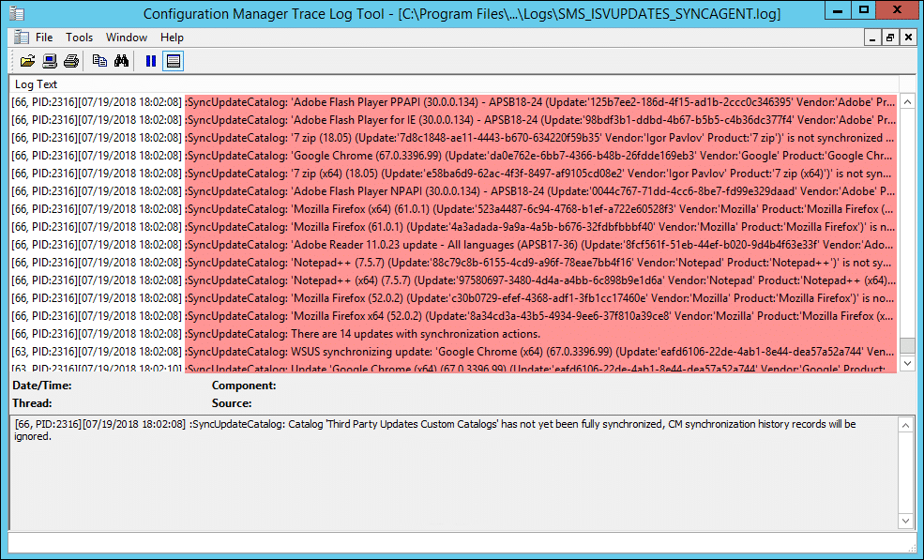Click the Thread field label
924x560 pixels.
32,403
